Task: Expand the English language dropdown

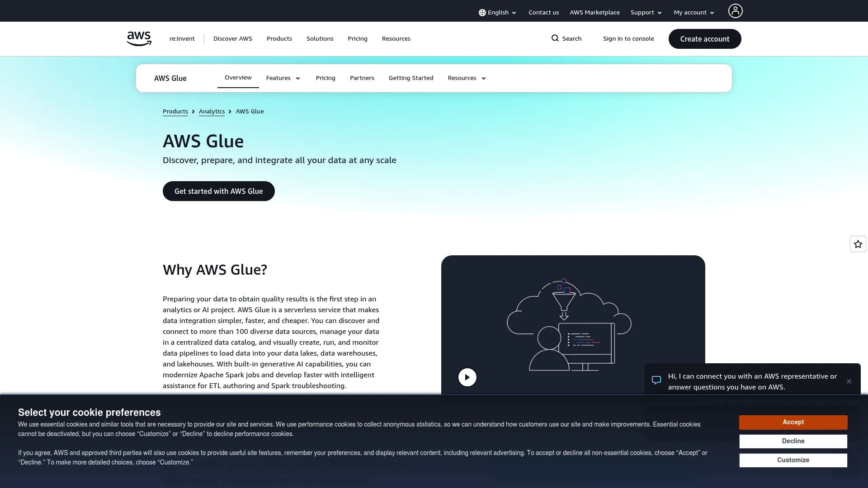Action: pos(498,13)
